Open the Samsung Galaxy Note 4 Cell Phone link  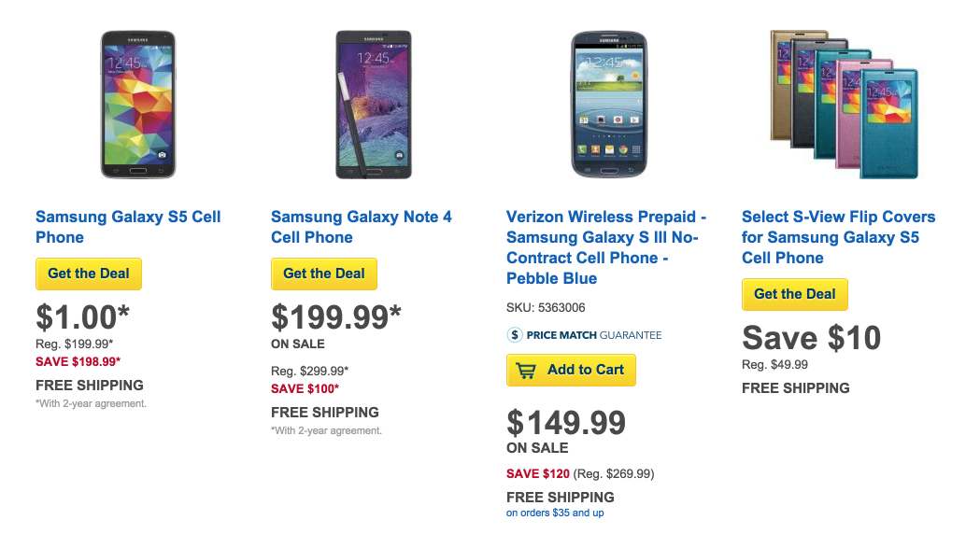361,227
